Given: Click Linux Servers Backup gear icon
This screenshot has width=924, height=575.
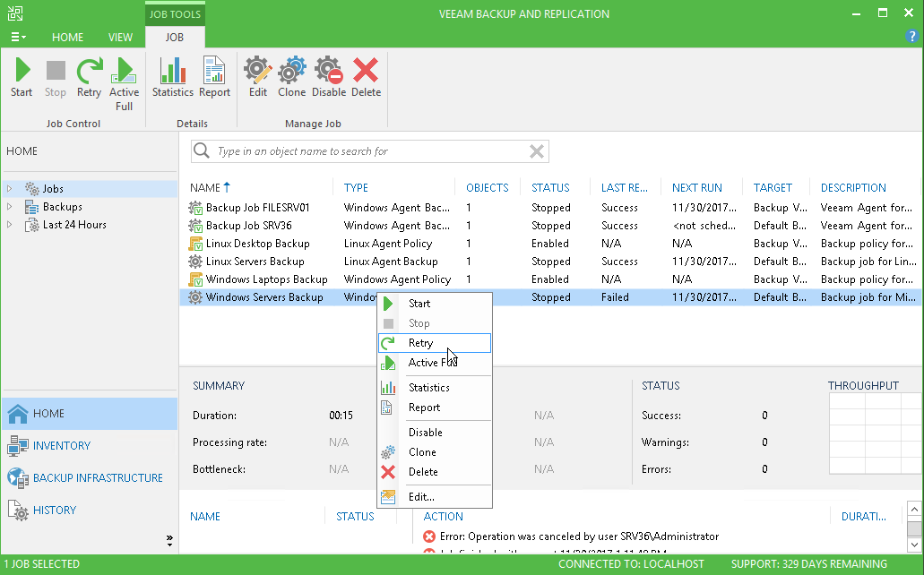Looking at the screenshot, I should tap(195, 261).
